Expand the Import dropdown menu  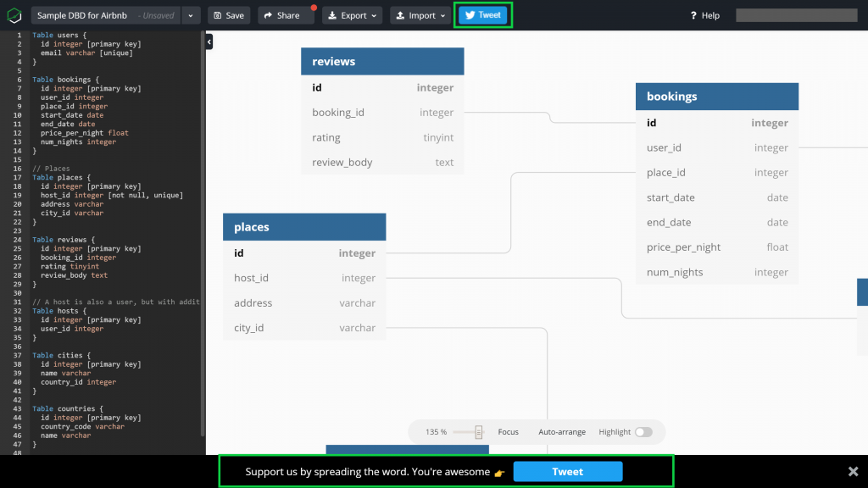[x=420, y=15]
